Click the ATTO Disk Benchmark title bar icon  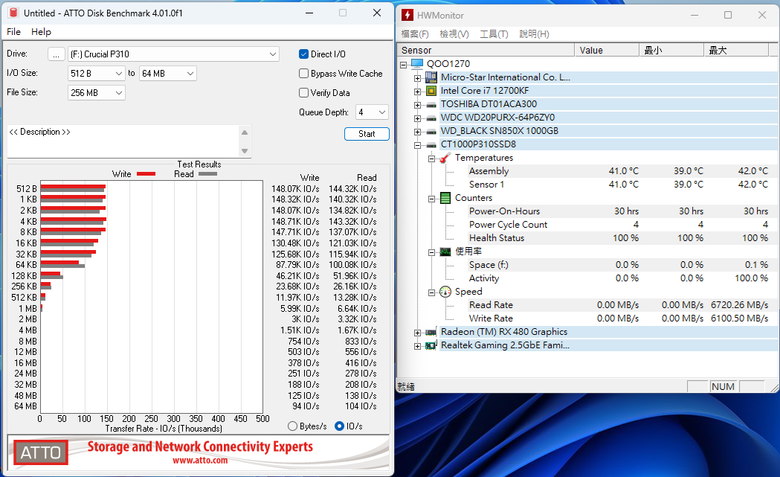click(x=13, y=13)
